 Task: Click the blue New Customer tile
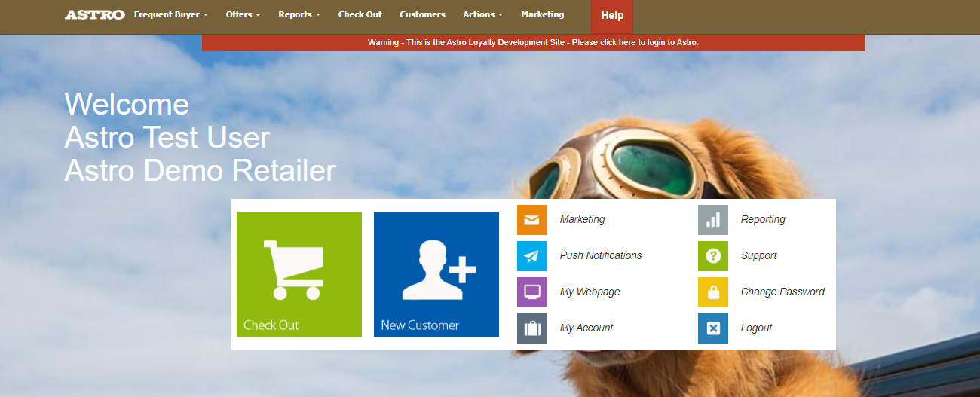[x=436, y=274]
